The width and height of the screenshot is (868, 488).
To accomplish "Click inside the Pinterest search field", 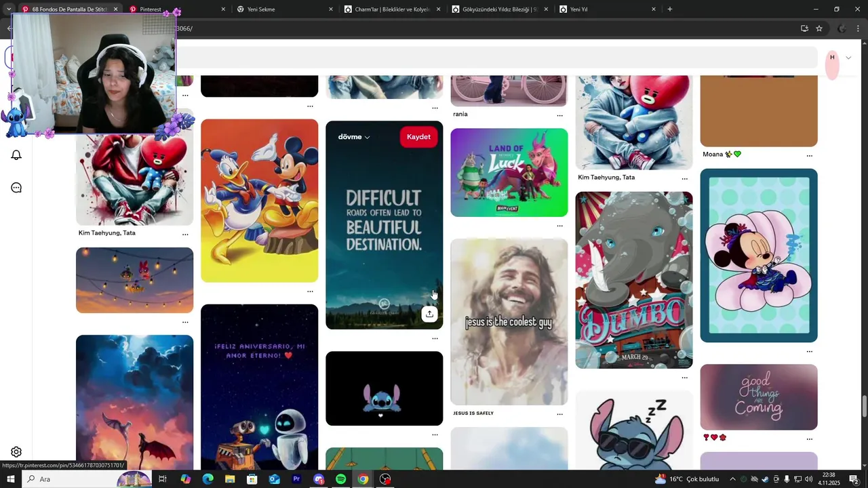I will click(x=496, y=58).
